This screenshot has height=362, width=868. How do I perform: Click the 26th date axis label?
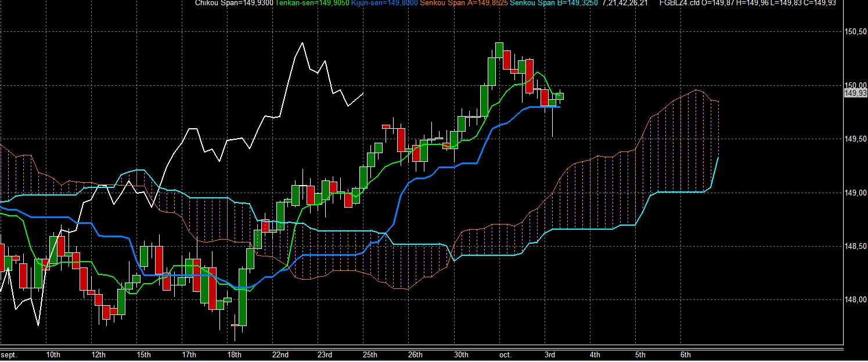[415, 354]
